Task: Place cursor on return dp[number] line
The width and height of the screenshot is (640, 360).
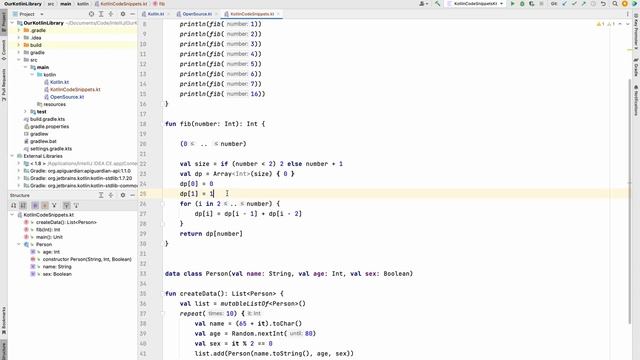Action: (211, 233)
